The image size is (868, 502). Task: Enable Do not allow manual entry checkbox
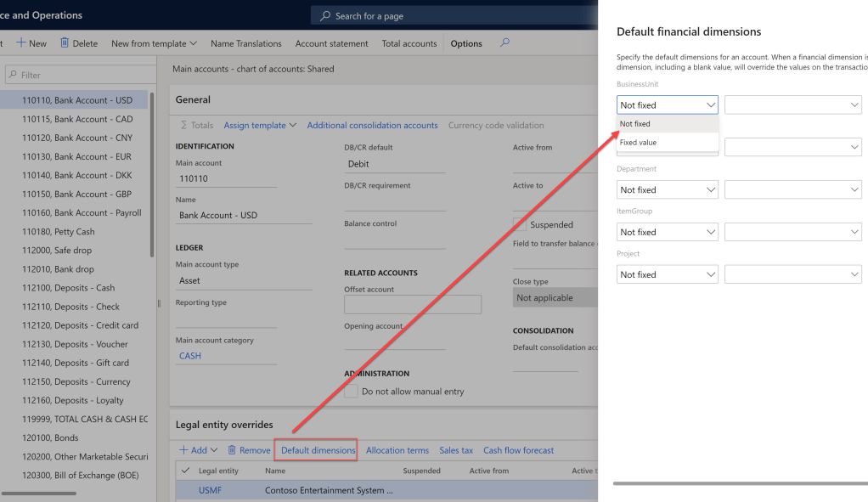(351, 392)
